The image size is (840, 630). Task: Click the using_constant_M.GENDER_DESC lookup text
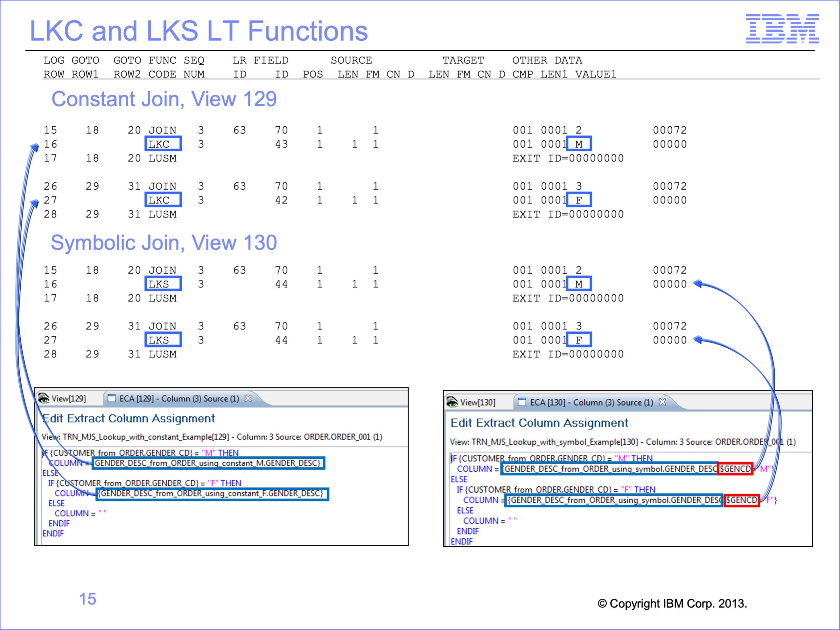(208, 463)
